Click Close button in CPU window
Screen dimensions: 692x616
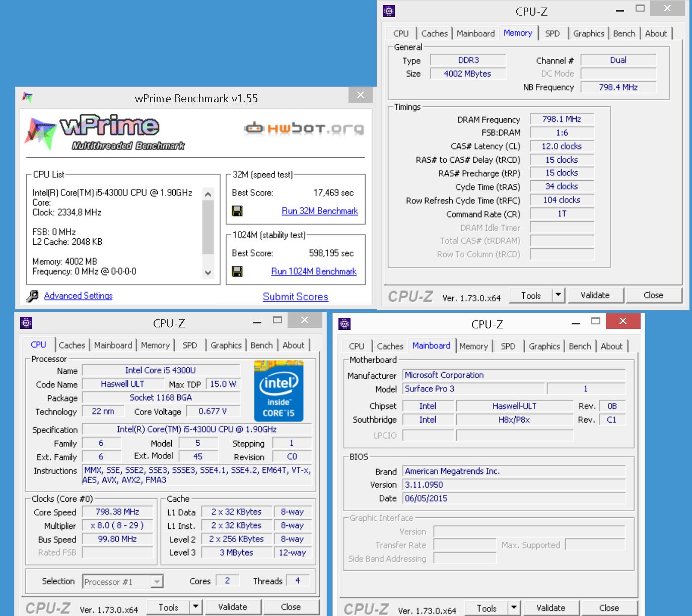(291, 607)
